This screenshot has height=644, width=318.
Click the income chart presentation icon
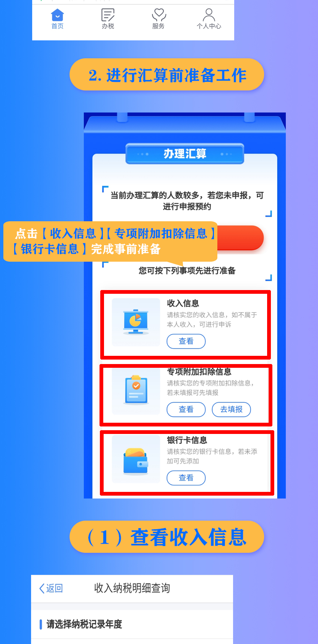[136, 322]
